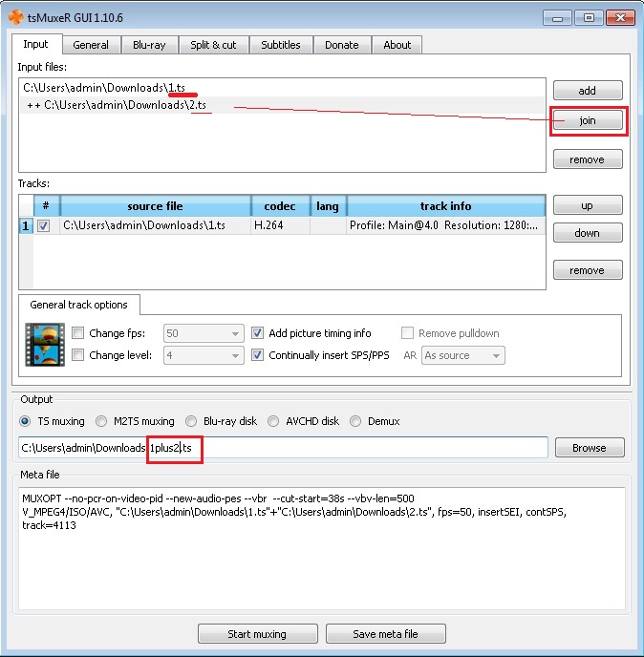The height and width of the screenshot is (657, 644).
Task: Remove the selected track
Action: [x=588, y=270]
